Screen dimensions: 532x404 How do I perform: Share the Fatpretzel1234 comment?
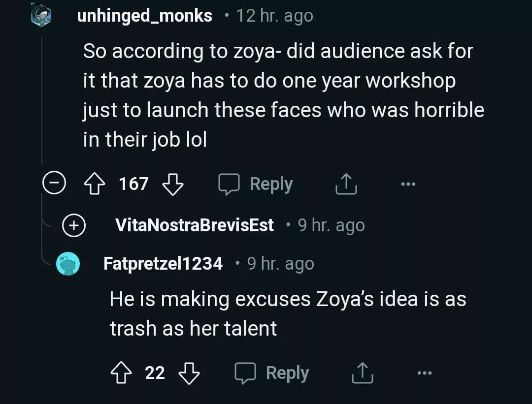[x=363, y=373]
